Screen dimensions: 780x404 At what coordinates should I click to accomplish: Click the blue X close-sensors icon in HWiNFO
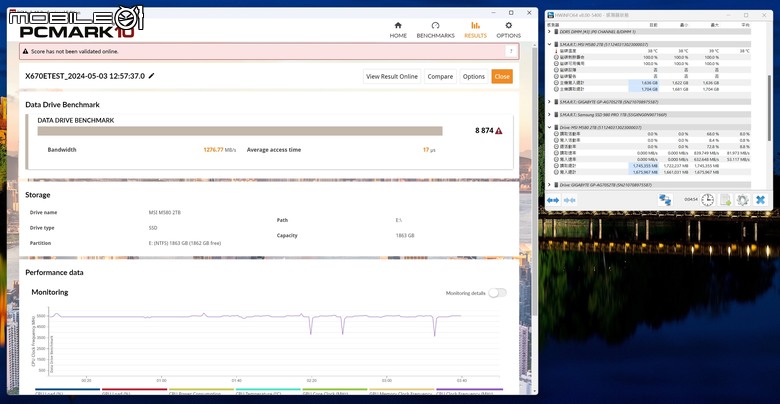pyautogui.click(x=760, y=200)
